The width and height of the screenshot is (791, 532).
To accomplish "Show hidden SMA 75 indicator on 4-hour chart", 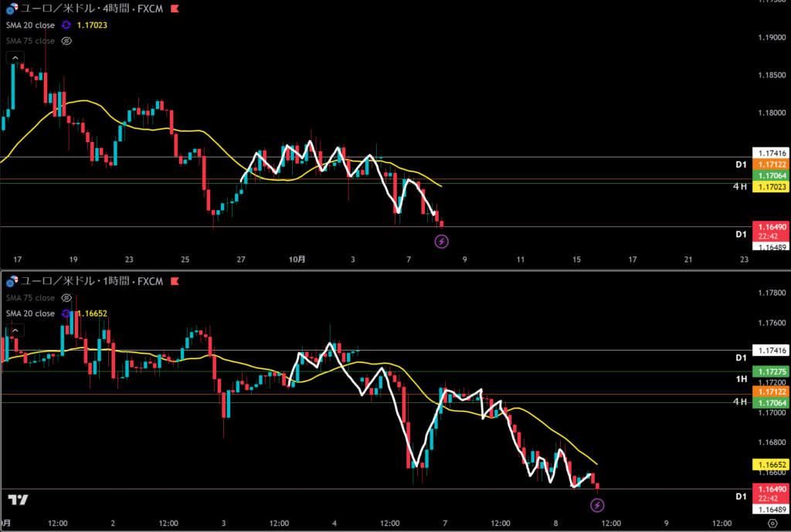I will coord(66,41).
